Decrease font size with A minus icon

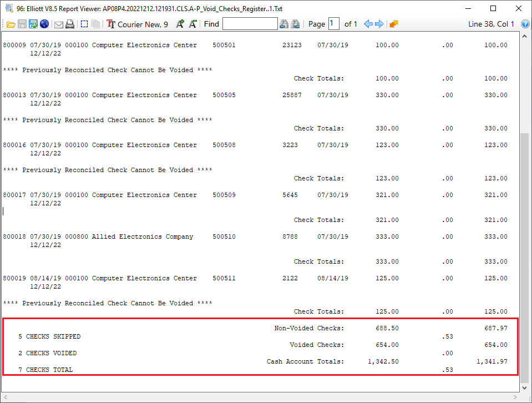point(192,24)
